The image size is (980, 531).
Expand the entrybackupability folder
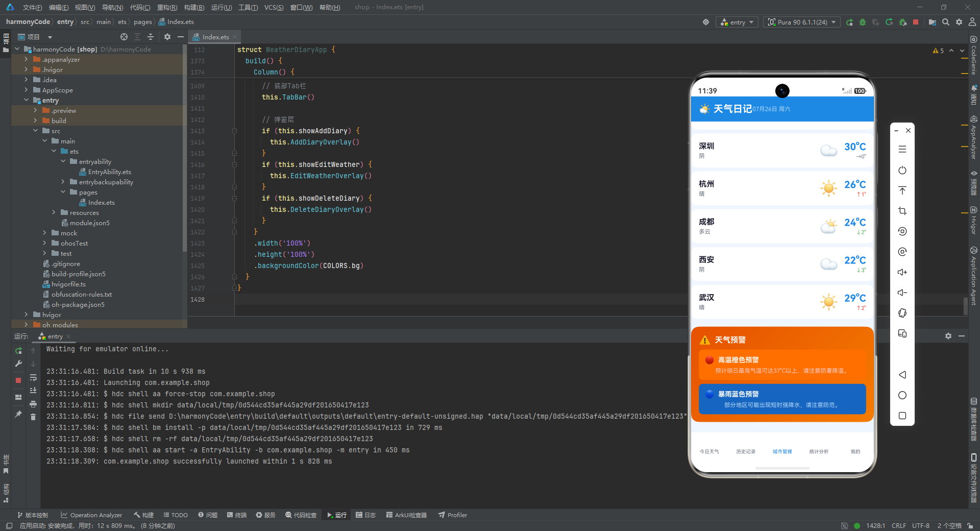click(x=63, y=182)
